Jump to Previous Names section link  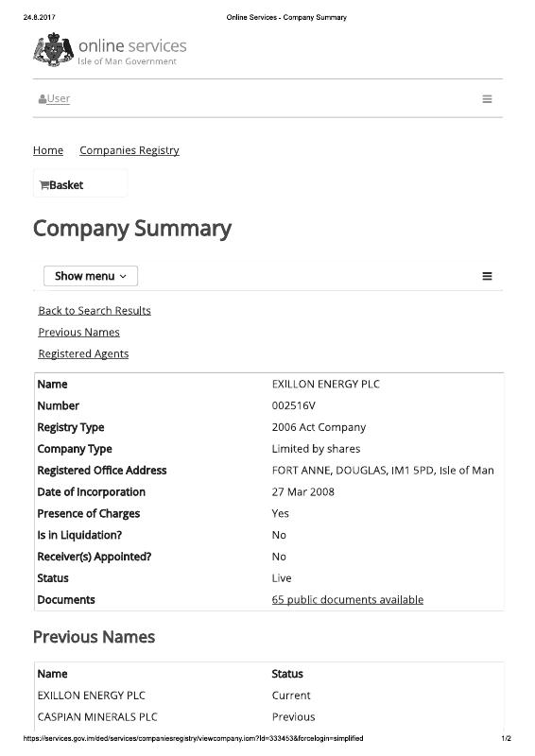[79, 333]
